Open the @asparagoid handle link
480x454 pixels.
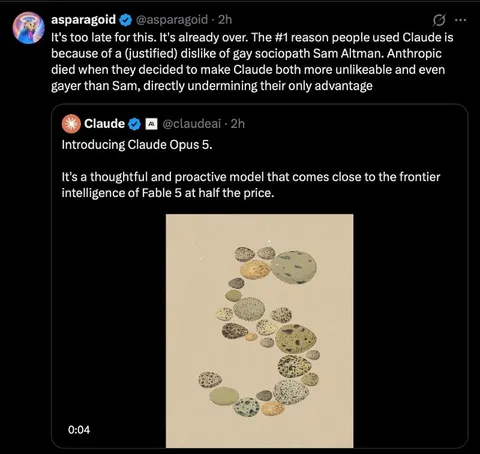click(x=172, y=20)
